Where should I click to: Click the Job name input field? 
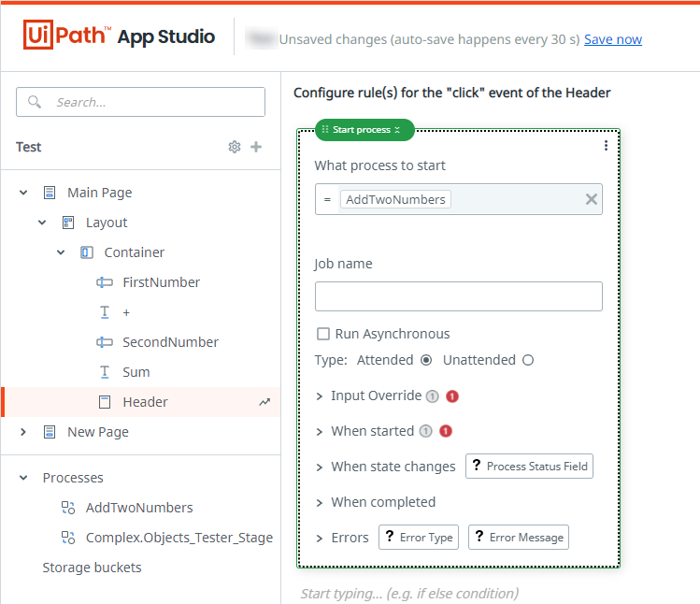pos(458,296)
